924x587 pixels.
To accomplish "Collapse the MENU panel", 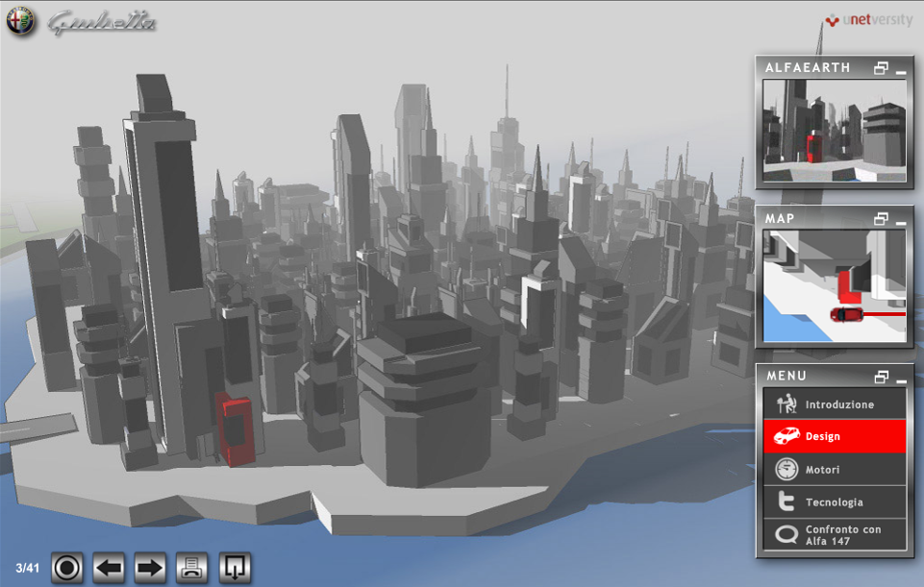I will click(901, 378).
